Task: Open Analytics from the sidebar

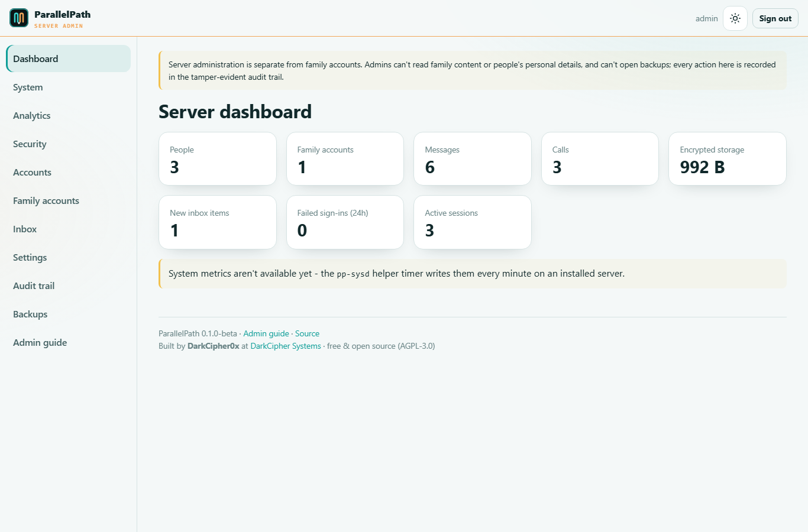Action: pos(68,115)
